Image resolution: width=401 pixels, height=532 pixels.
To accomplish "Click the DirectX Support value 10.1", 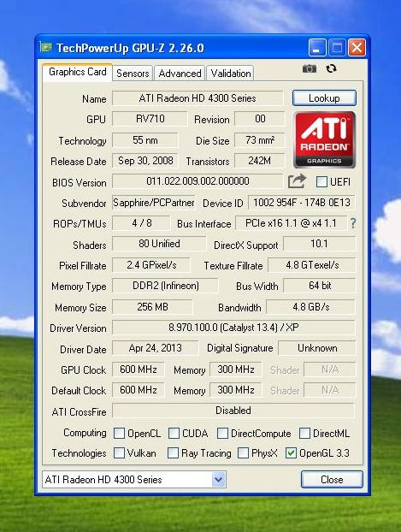I will point(319,244).
